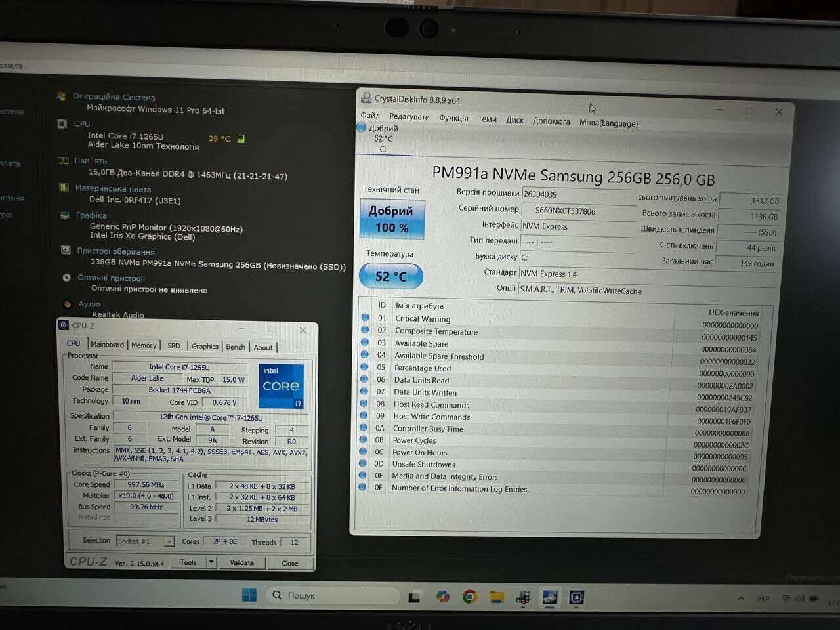840x630 pixels.
Task: Show hidden system tray icons
Action: (741, 598)
